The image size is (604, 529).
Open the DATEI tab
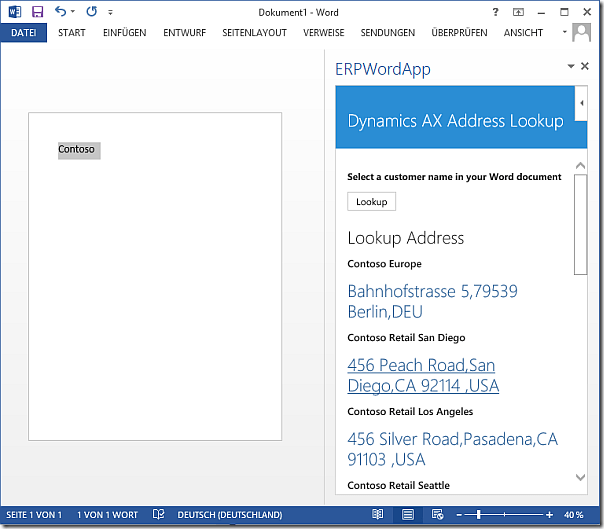tap(23, 33)
